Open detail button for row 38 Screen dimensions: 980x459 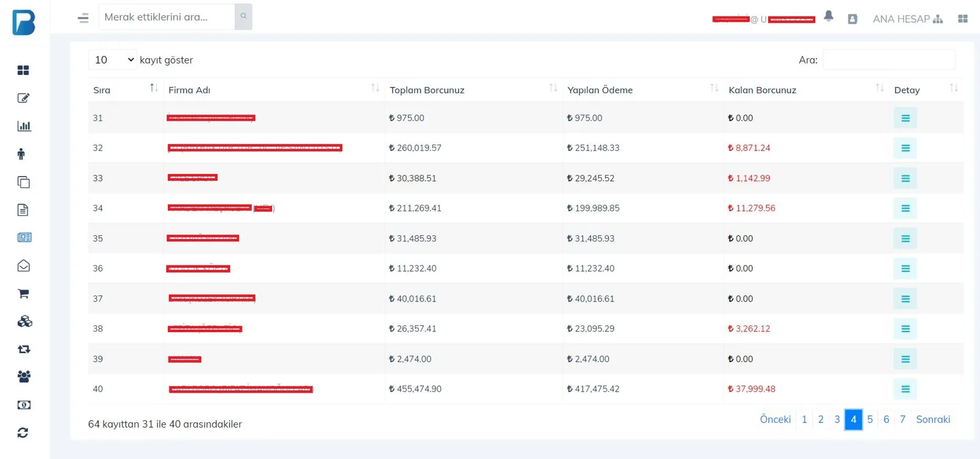[905, 329]
